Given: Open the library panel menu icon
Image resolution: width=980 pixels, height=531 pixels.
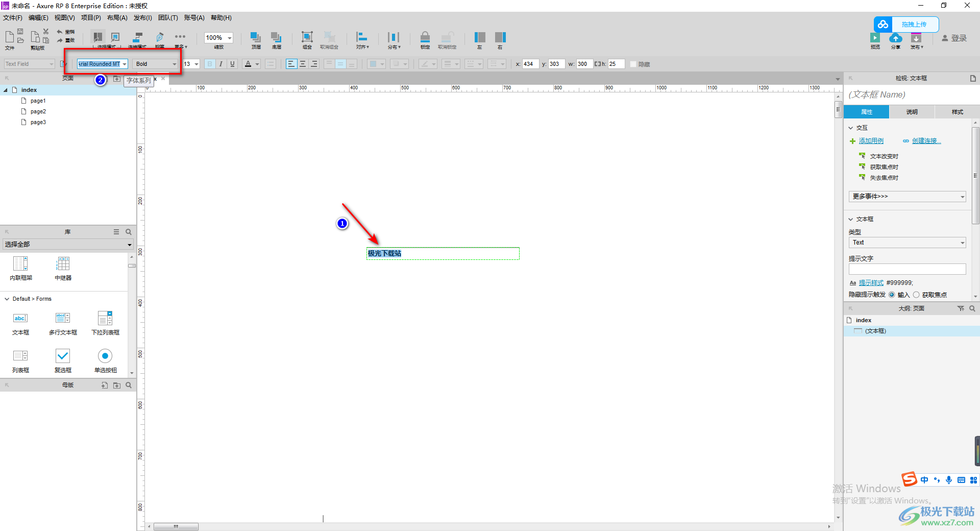Looking at the screenshot, I should pos(116,232).
